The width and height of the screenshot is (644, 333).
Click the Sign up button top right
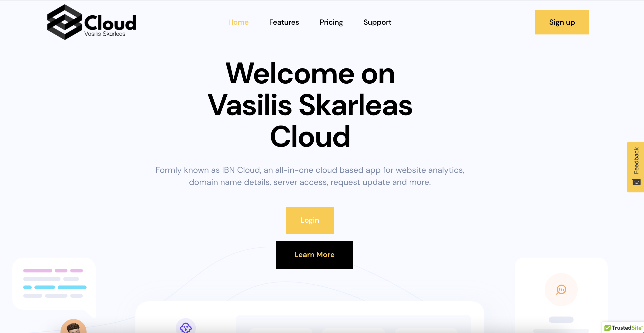[562, 22]
